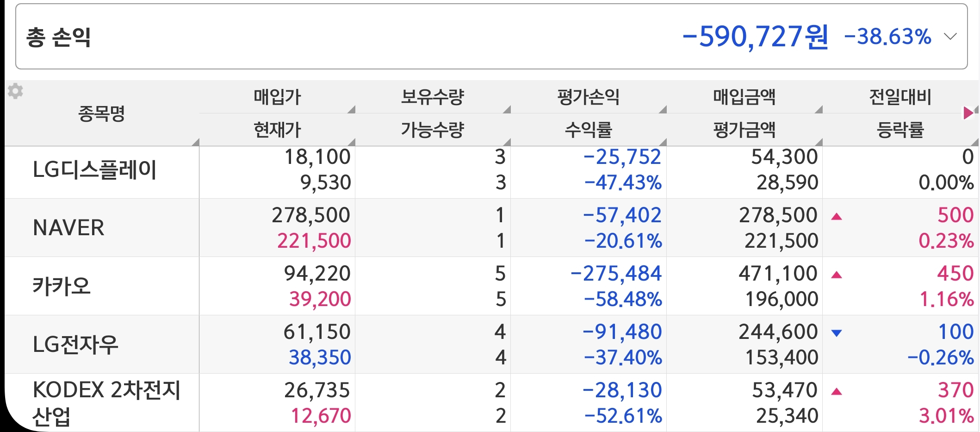Sort by the 가능수량 column header
The height and width of the screenshot is (432, 980).
click(433, 130)
